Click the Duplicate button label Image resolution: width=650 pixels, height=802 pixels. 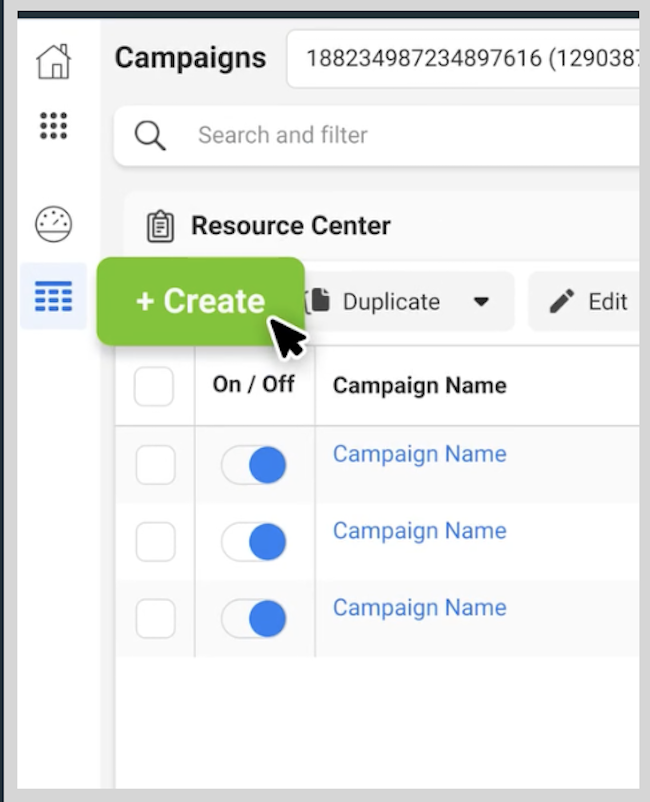pyautogui.click(x=391, y=302)
